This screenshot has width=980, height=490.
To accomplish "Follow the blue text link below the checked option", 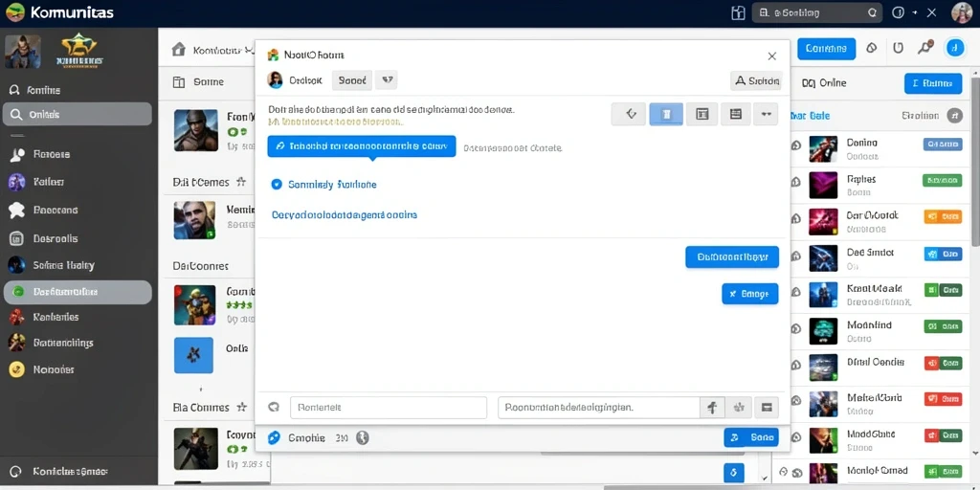I will pyautogui.click(x=345, y=215).
